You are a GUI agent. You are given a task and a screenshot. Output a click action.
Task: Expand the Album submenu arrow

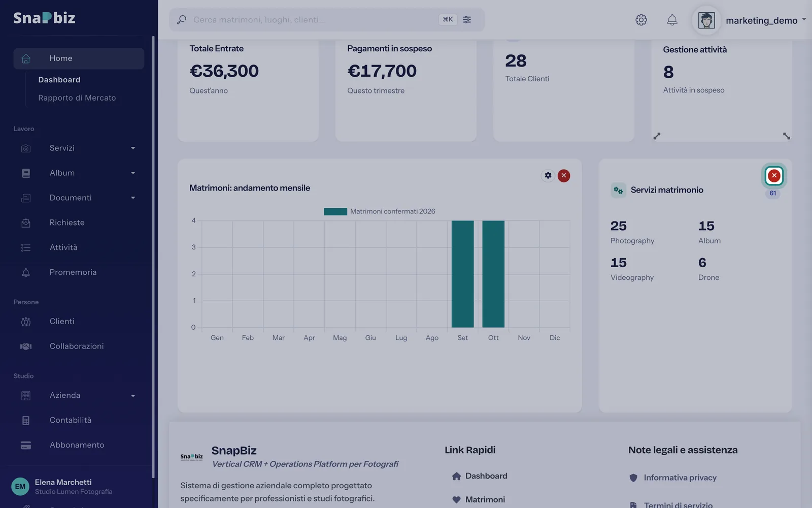133,173
